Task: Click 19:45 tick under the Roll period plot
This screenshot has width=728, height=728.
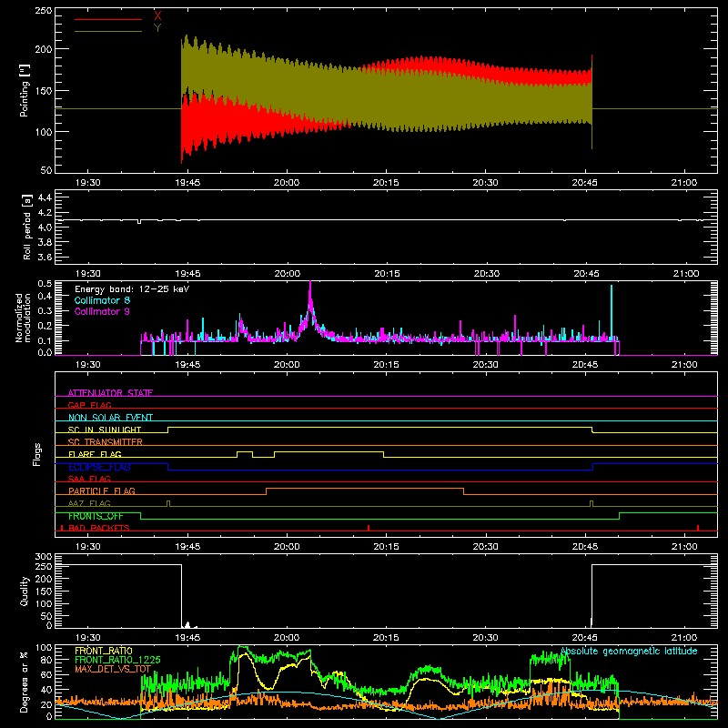Action: pyautogui.click(x=187, y=274)
